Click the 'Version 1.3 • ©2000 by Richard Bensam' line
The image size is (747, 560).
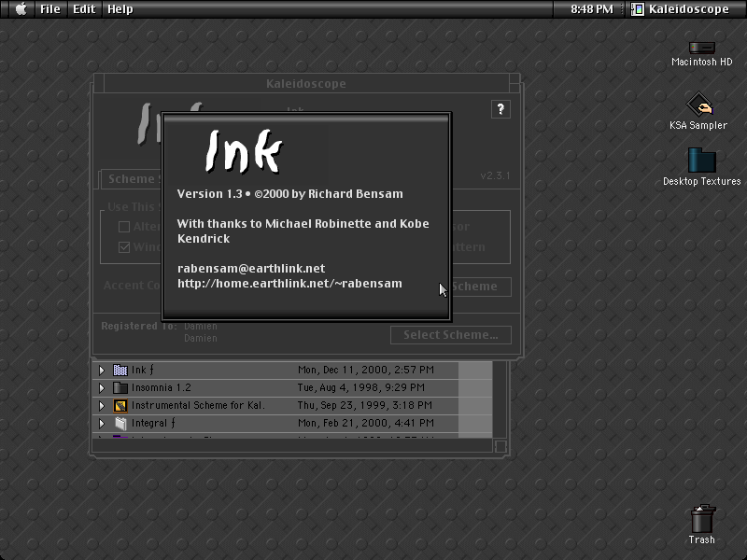click(290, 194)
